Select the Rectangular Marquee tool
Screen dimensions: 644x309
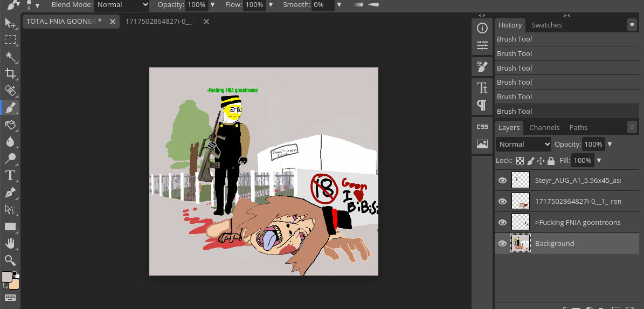pos(10,39)
